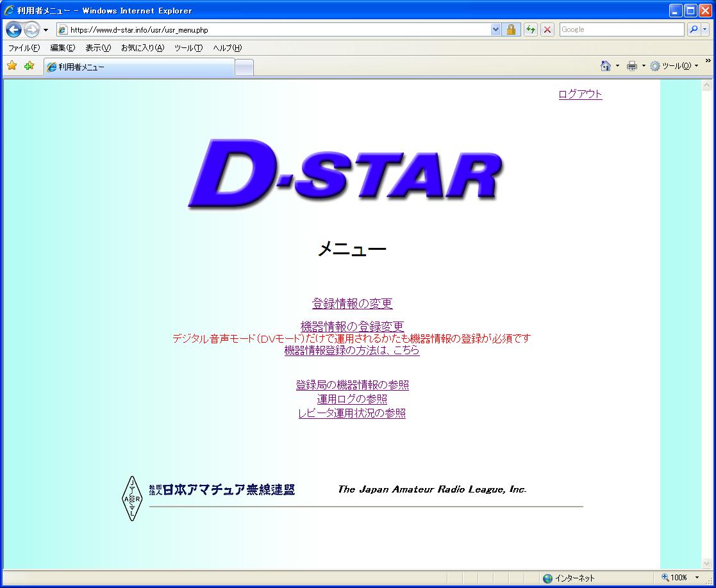
Task: Open the search provider options dropdown
Action: 705,29
